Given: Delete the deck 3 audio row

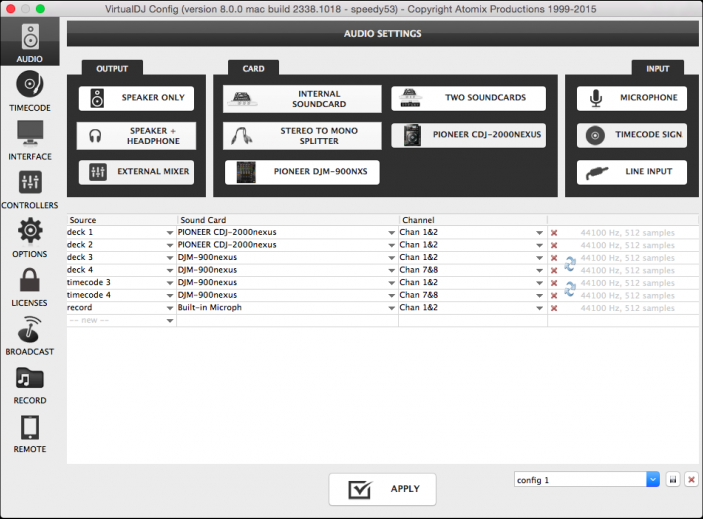Looking at the screenshot, I should (554, 258).
